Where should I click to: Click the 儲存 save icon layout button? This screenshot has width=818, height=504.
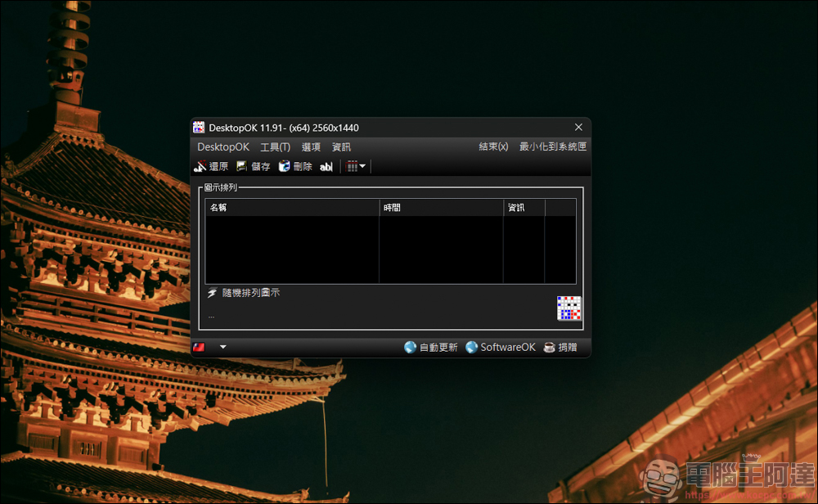point(254,166)
